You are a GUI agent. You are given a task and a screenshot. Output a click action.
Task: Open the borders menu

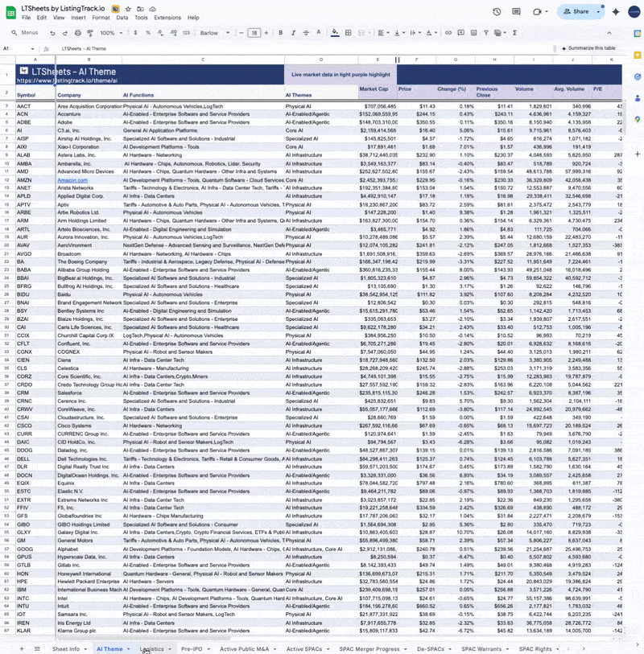point(348,33)
